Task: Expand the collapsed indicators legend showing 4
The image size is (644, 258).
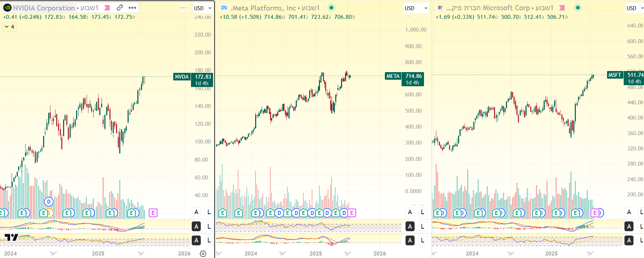Action: pos(9,26)
